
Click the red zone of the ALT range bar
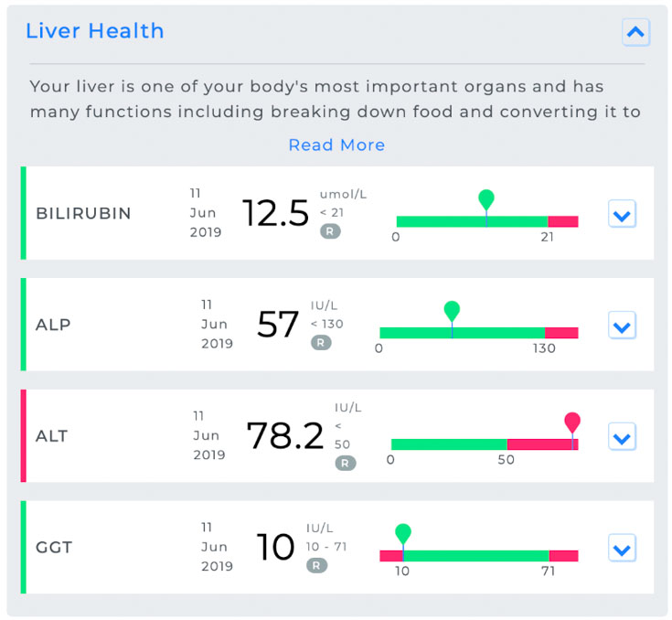click(539, 444)
